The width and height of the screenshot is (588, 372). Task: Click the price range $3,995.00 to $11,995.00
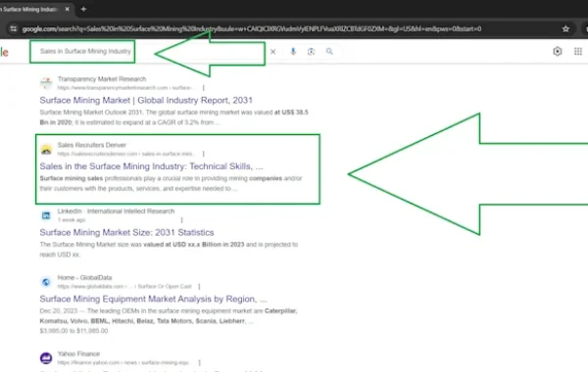[73, 331]
